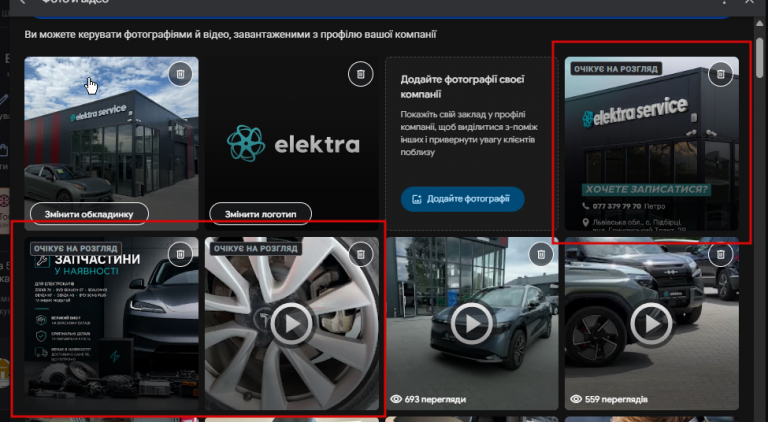768x422 pixels.
Task: Delete the pending elektra service storefront photo
Action: pyautogui.click(x=720, y=74)
